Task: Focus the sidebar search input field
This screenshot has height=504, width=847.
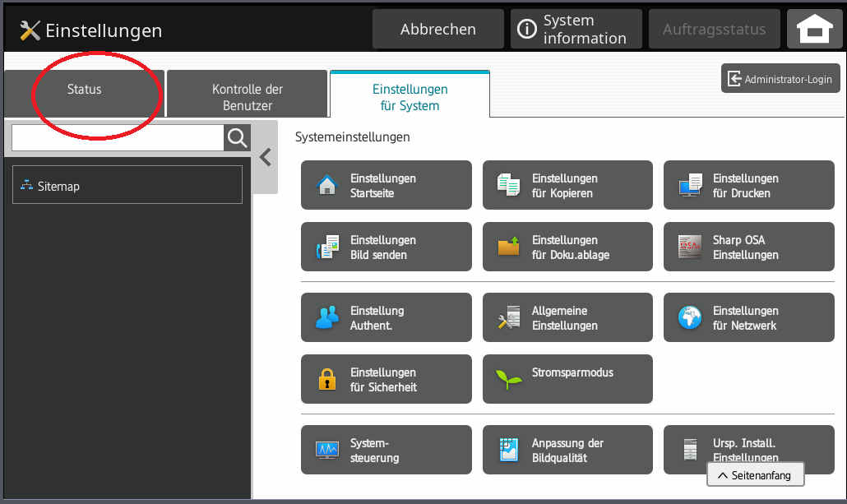Action: 118,138
